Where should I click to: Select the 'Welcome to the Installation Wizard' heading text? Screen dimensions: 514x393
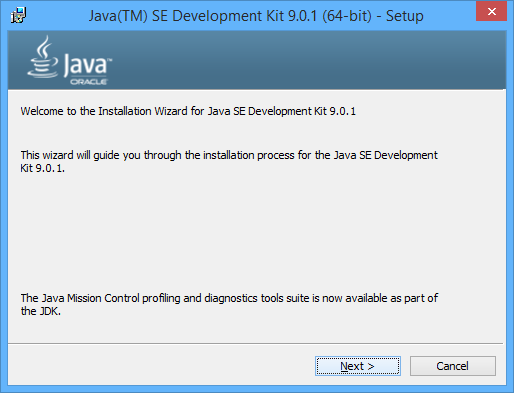[188, 111]
